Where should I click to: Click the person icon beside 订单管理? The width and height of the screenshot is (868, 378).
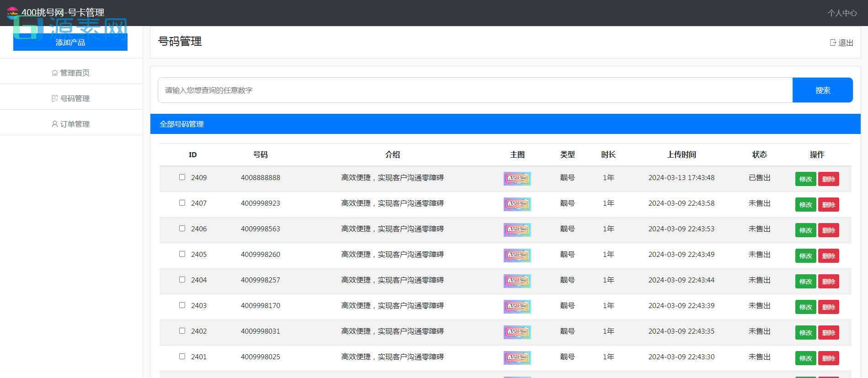coord(55,124)
